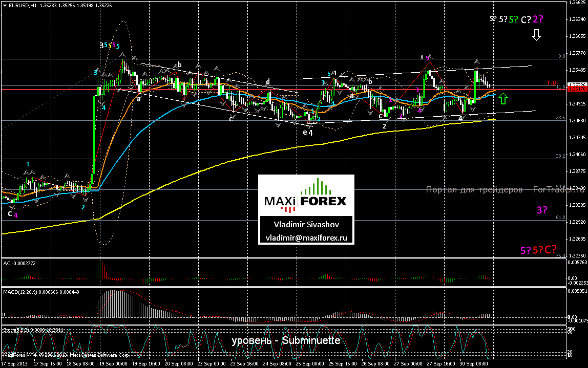Click the ForTrader.ru portal watermark text
Image resolution: width=588 pixels, height=368 pixels.
(x=505, y=190)
